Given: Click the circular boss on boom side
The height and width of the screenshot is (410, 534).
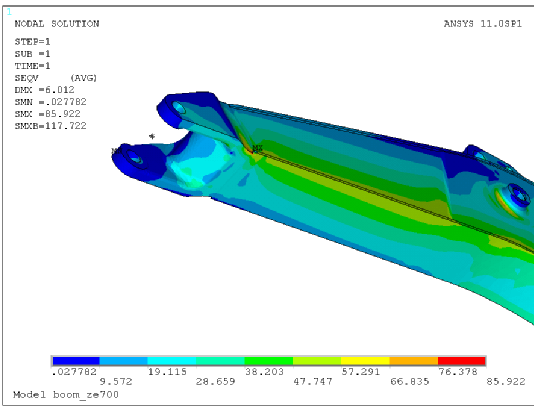Looking at the screenshot, I should pyautogui.click(x=519, y=194).
